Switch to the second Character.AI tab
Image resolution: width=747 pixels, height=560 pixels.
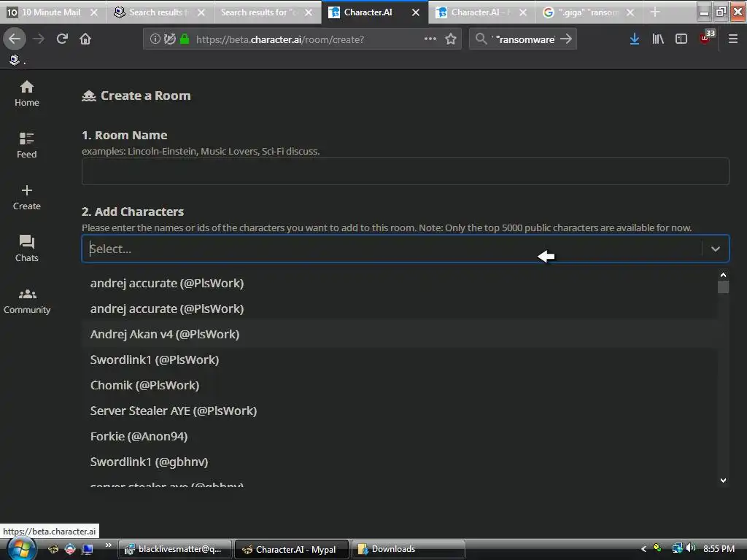481,12
